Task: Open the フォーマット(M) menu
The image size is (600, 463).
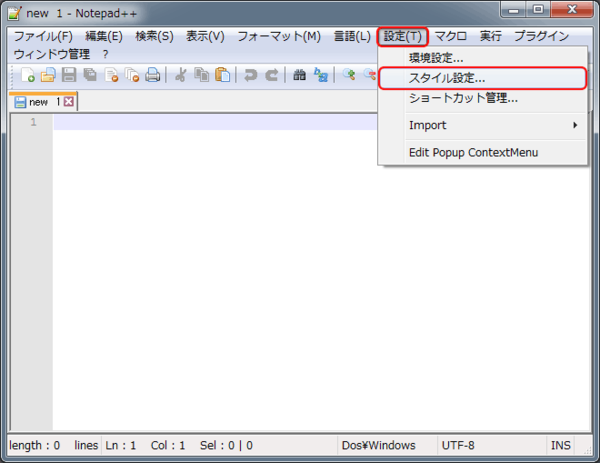Action: click(279, 36)
